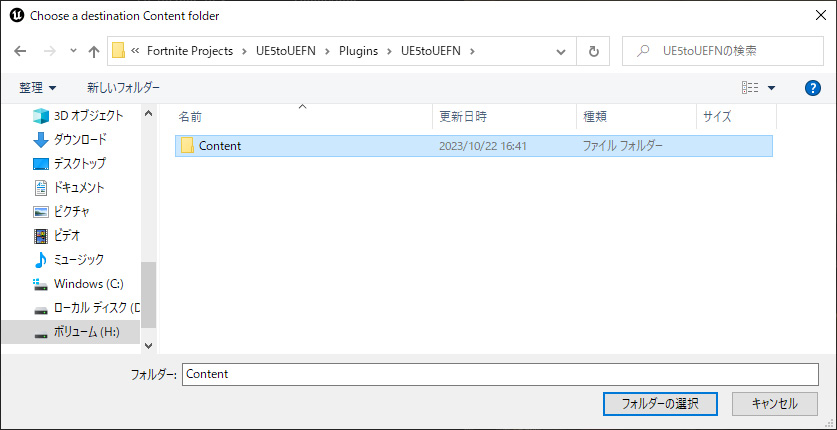Image resolution: width=837 pixels, height=430 pixels.
Task: Select the ローカル ディスク drive
Action: [x=86, y=308]
